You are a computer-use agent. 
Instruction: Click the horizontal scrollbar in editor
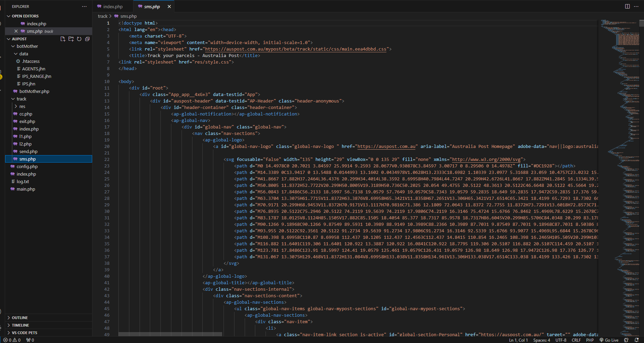tap(170, 334)
